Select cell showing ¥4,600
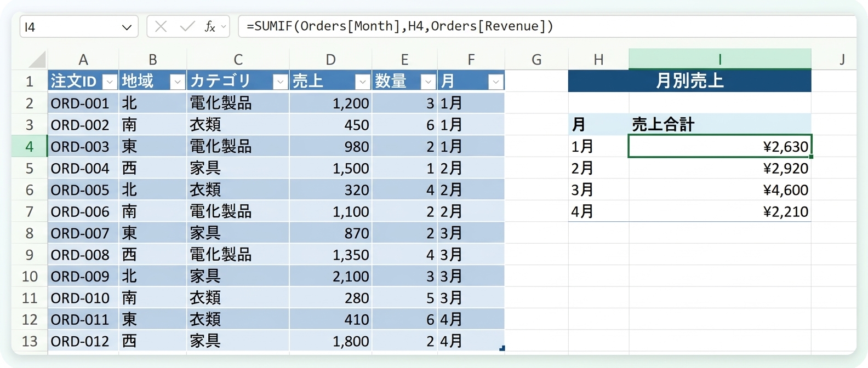Image resolution: width=868 pixels, height=368 pixels. click(x=719, y=189)
